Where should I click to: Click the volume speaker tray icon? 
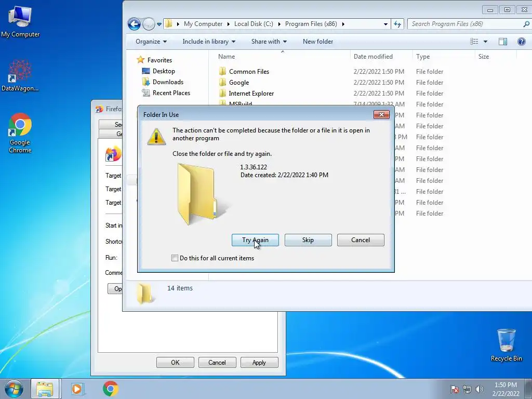[x=480, y=389]
